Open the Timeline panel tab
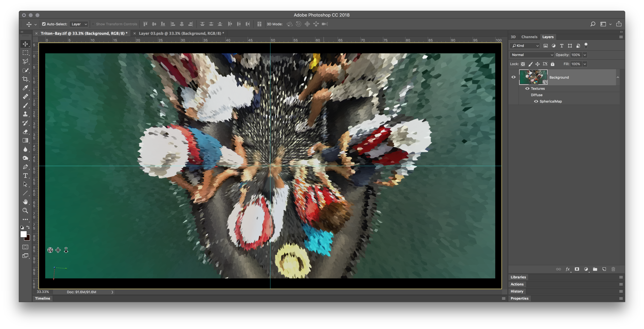Screen dimensions: 644x329 point(43,298)
